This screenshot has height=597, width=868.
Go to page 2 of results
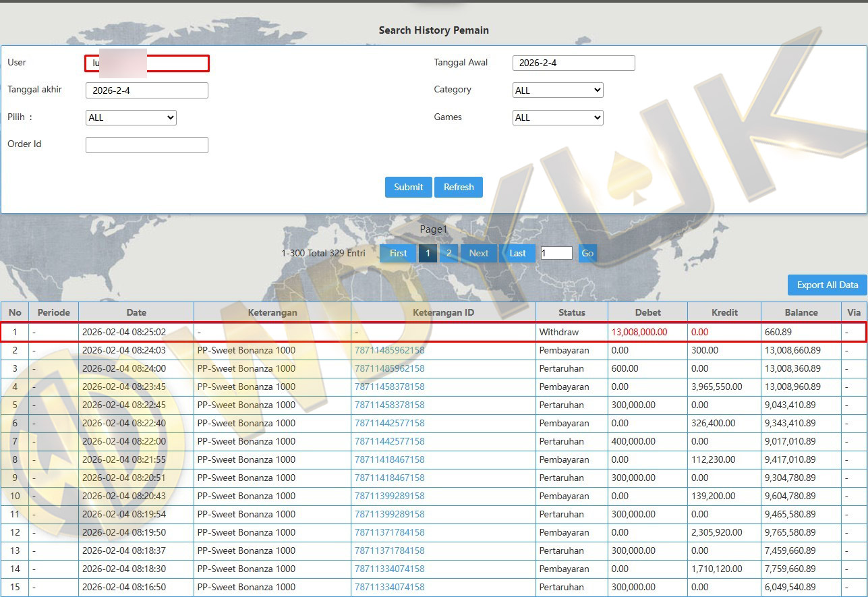point(449,254)
